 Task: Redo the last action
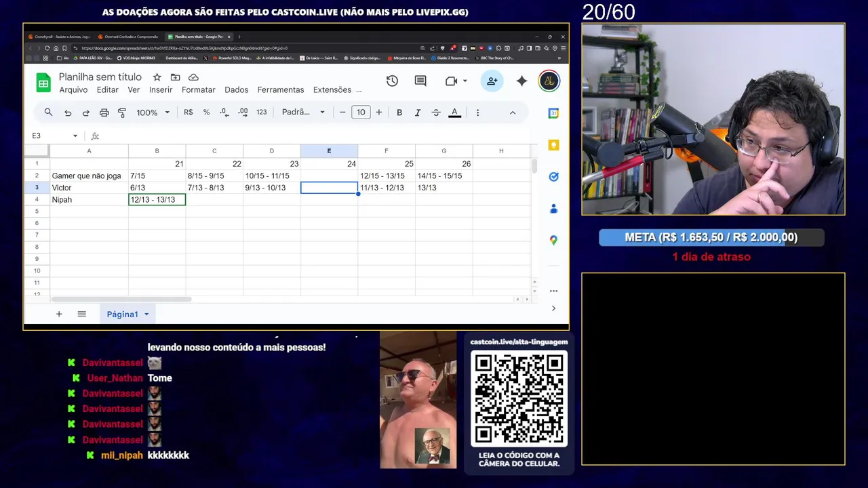[85, 113]
